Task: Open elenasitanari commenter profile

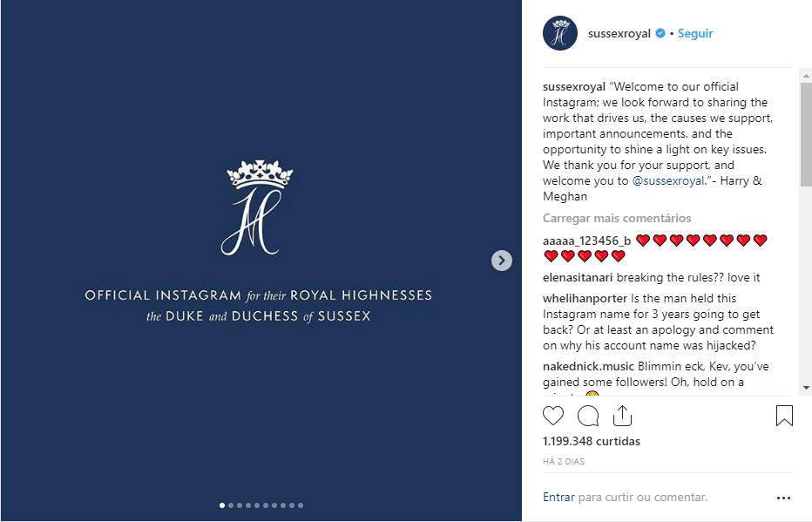Action: coord(578,278)
